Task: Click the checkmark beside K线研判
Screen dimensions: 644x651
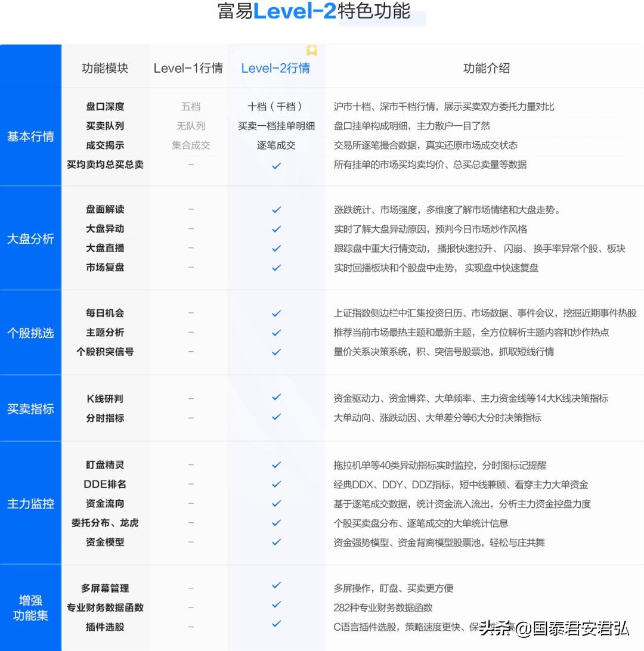Action: tap(275, 398)
